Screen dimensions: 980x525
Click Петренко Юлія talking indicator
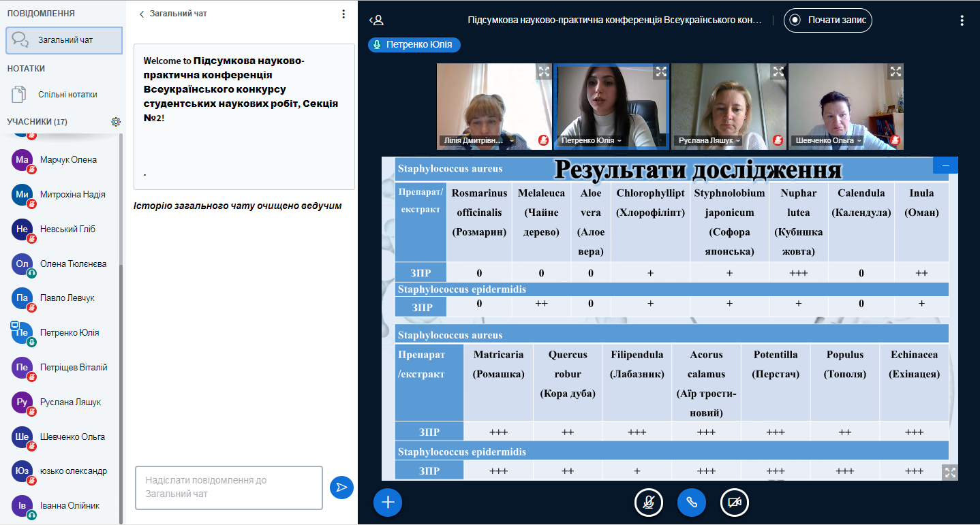click(x=414, y=45)
